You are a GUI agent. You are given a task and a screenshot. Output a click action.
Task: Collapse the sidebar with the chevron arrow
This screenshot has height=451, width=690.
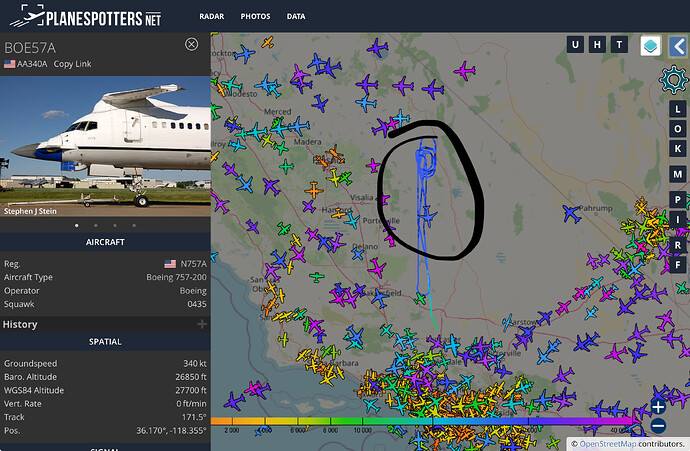[x=679, y=46]
